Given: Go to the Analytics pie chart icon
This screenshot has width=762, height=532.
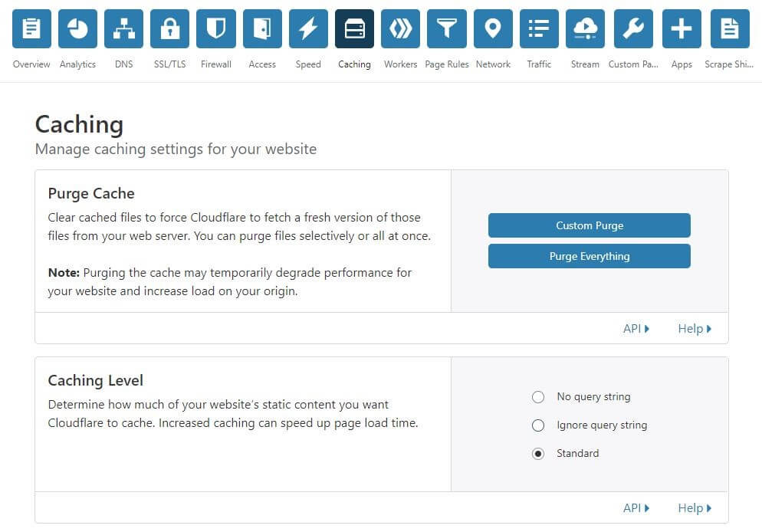Looking at the screenshot, I should click(x=77, y=29).
